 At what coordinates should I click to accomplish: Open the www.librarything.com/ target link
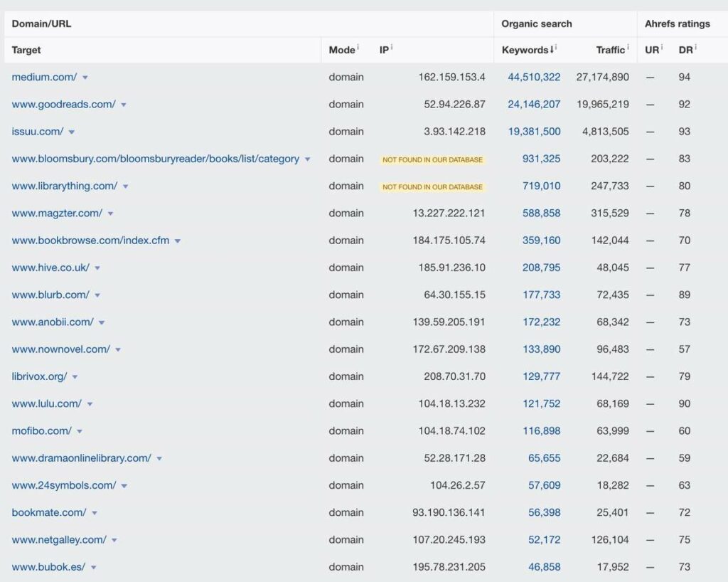(x=65, y=186)
